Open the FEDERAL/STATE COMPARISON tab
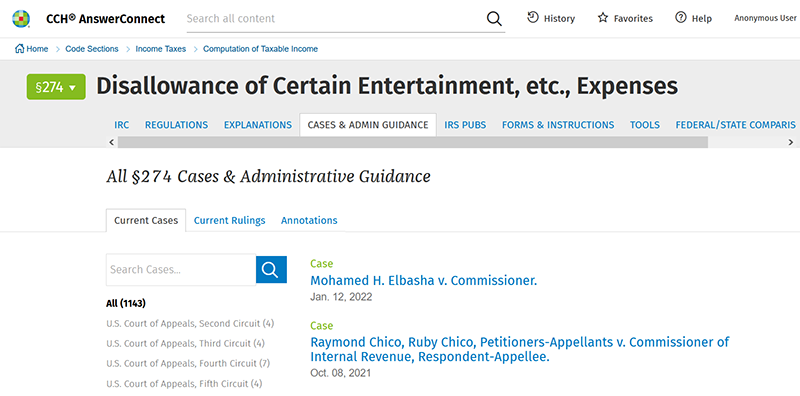This screenshot has width=800, height=396. point(735,125)
